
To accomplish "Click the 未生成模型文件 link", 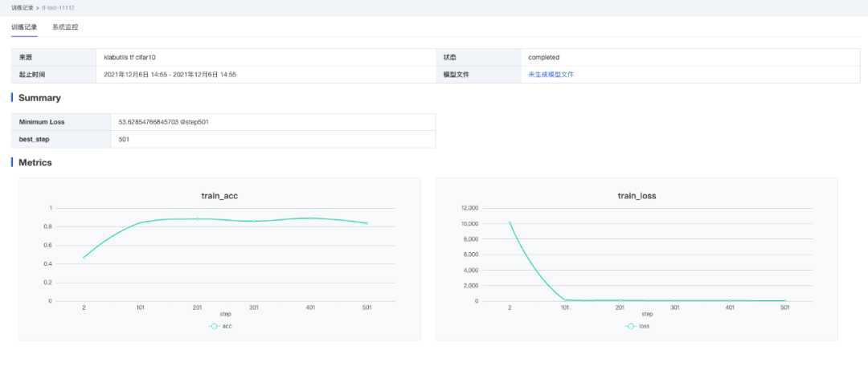I will tap(551, 74).
